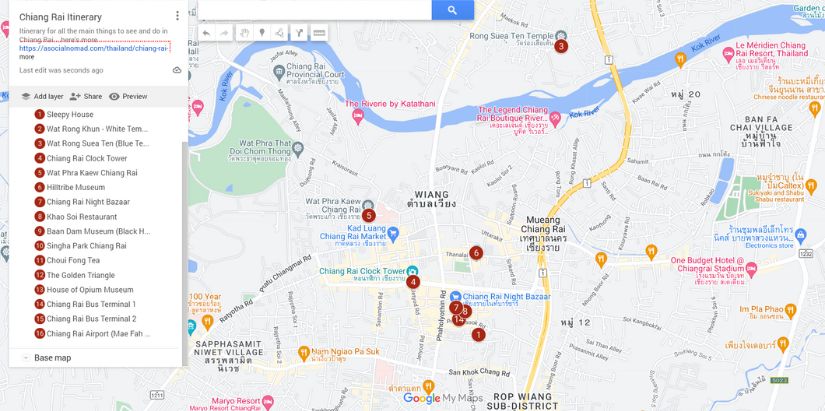Click Add layer
The height and width of the screenshot is (411, 825).
(42, 96)
